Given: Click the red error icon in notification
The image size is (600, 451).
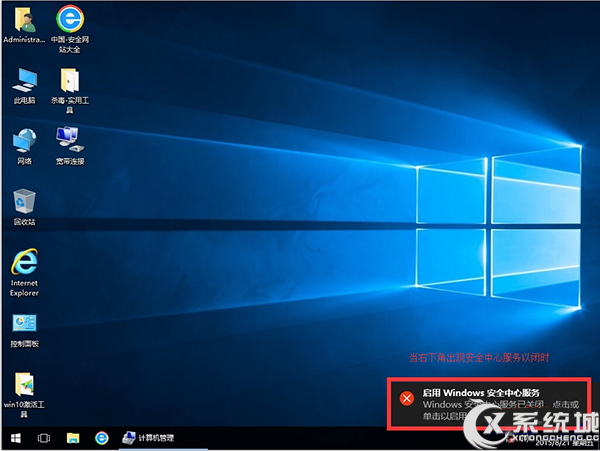Looking at the screenshot, I should coord(406,398).
